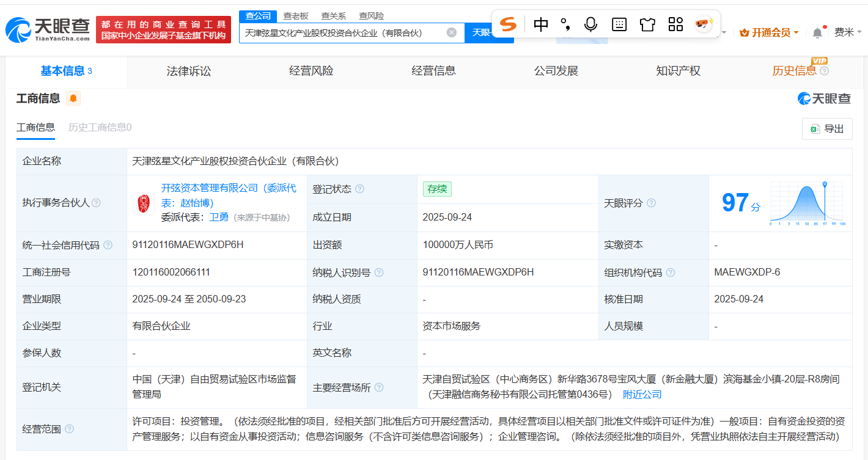Click the export 导出 Excel icon
Viewport: 868px width, 460px height.
point(814,129)
